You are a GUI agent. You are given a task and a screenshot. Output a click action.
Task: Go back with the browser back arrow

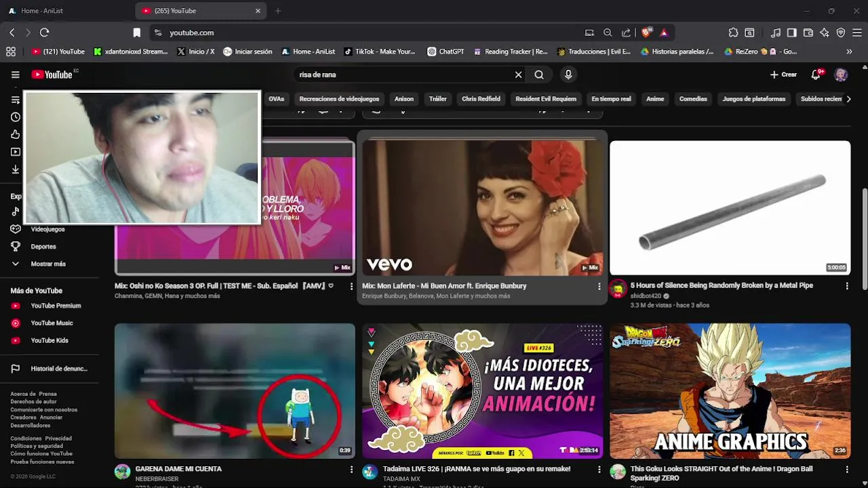12,33
